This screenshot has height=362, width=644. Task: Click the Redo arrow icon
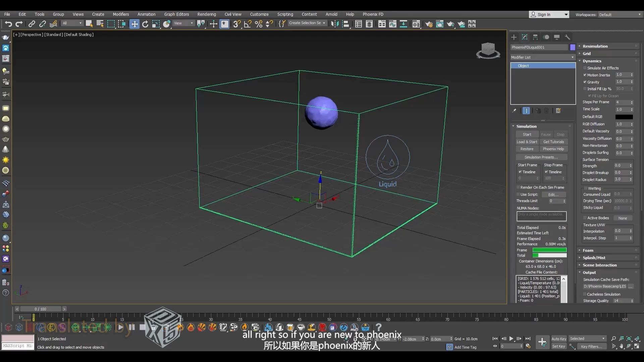click(x=19, y=24)
